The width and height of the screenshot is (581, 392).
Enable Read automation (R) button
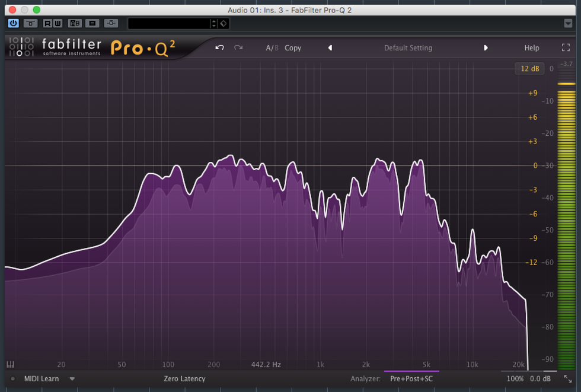[47, 23]
